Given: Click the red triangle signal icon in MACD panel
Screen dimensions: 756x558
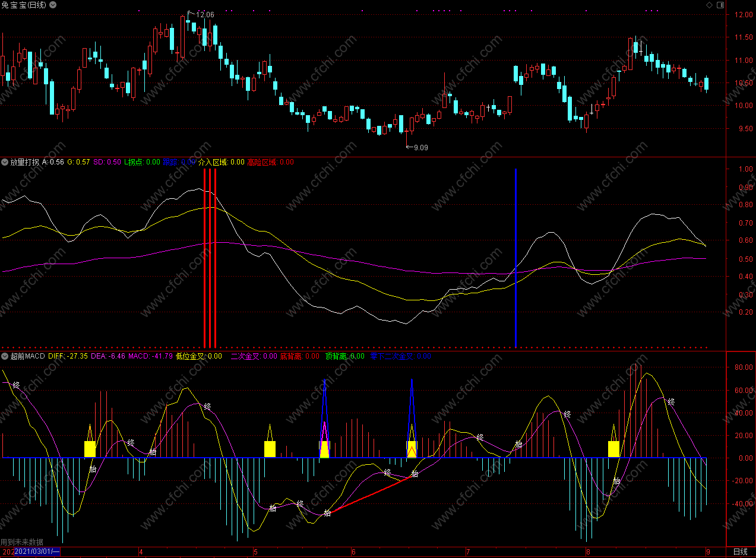Looking at the screenshot, I should [x=412, y=453].
